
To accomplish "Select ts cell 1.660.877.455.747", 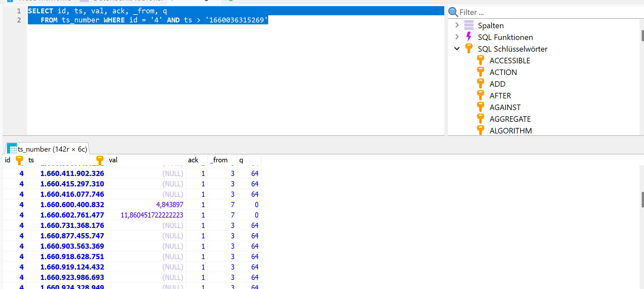I will (66, 236).
